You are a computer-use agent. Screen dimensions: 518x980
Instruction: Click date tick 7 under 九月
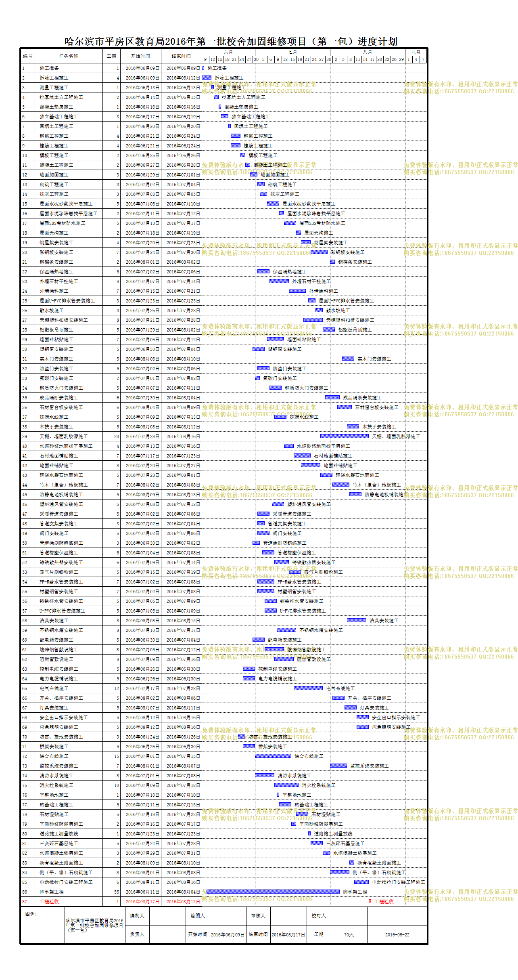coord(423,59)
